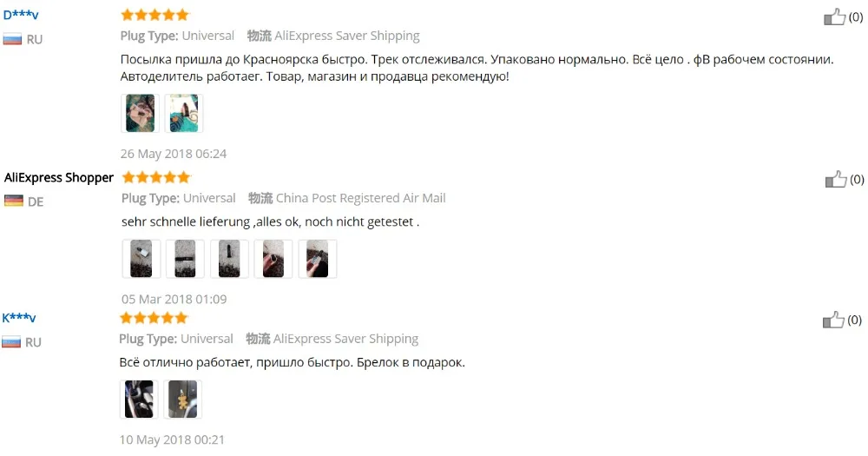
Task: Click thumbs-up on AliExpress Shopper's German review
Action: [836, 180]
